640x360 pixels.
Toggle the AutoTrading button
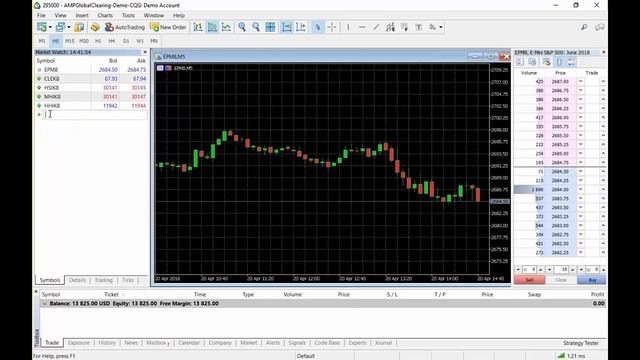pos(125,27)
